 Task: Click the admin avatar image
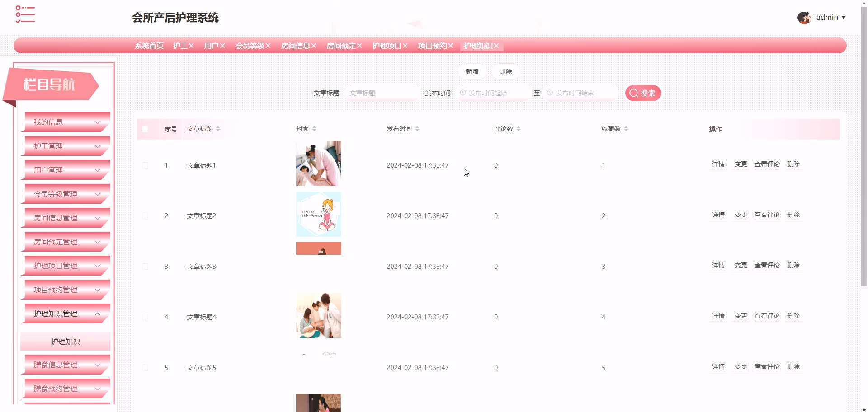click(804, 17)
